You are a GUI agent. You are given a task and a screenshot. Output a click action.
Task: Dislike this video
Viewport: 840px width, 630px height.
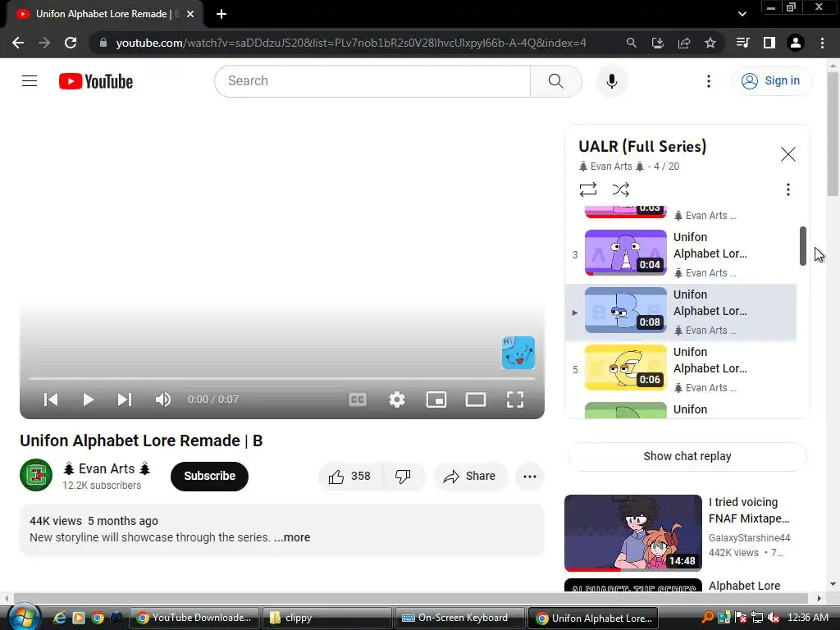(404, 477)
